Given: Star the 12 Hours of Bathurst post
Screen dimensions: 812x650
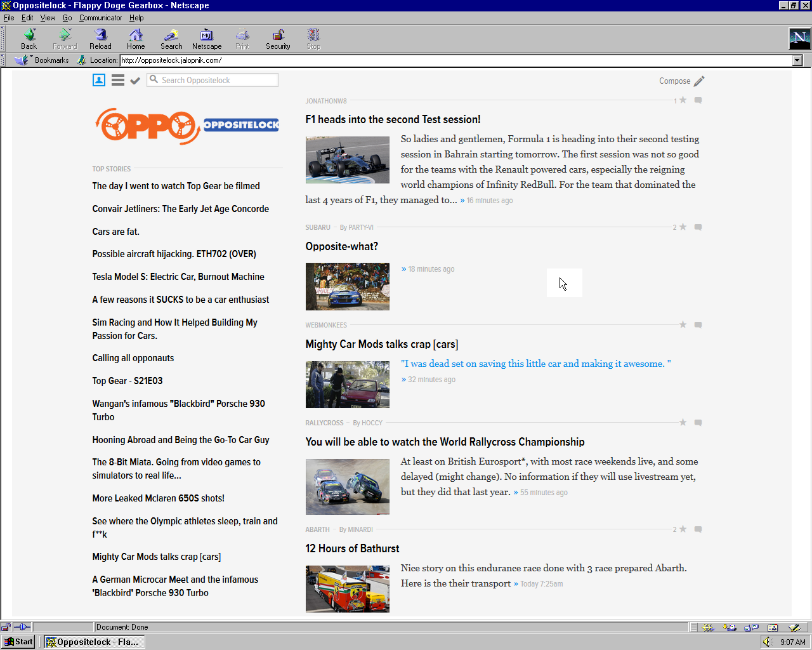Looking at the screenshot, I should (x=683, y=529).
